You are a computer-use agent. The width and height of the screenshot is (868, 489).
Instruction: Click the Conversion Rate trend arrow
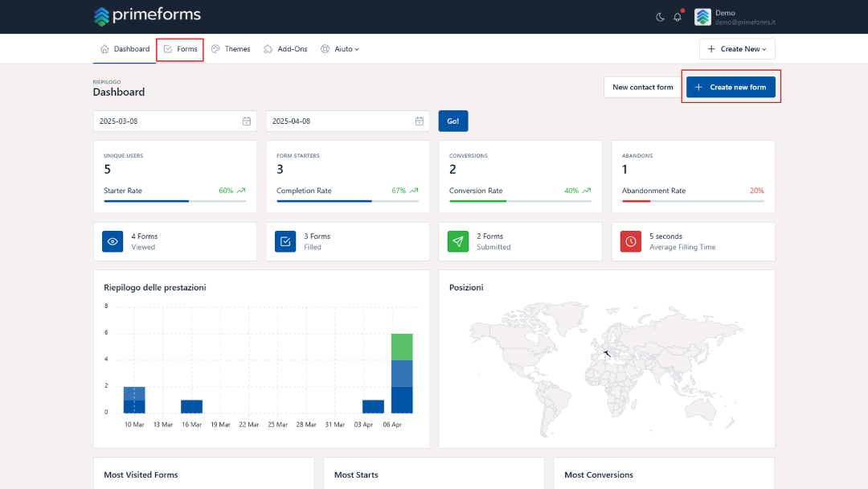tap(587, 191)
